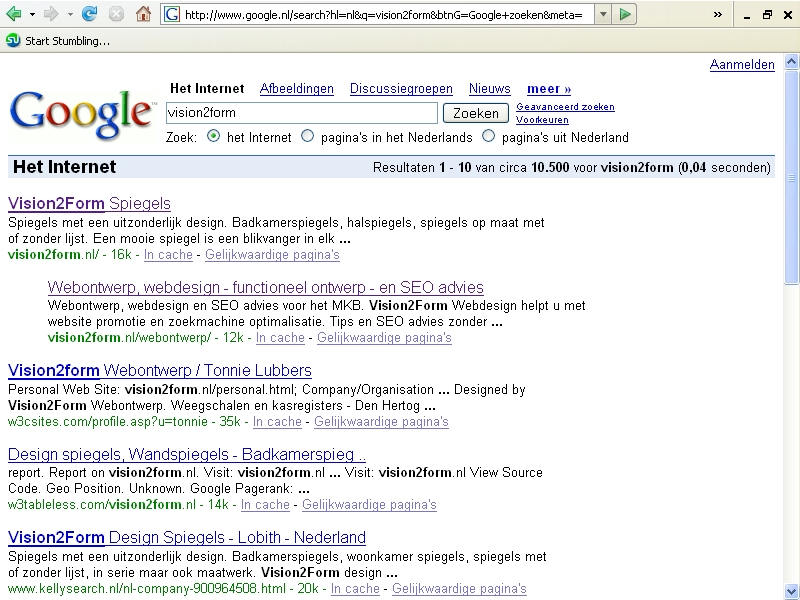
Task: Click the vertical scrollbar thumb
Action: point(791,177)
